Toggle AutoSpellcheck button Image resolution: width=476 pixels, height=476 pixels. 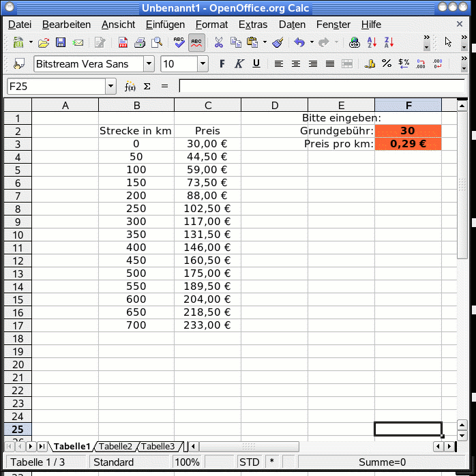(197, 42)
